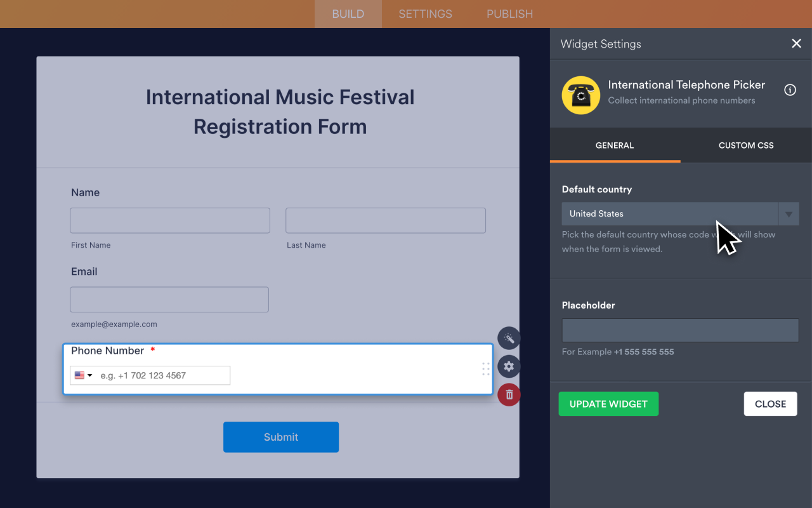Open the Default country dropdown
This screenshot has width=812, height=508.
pos(670,213)
